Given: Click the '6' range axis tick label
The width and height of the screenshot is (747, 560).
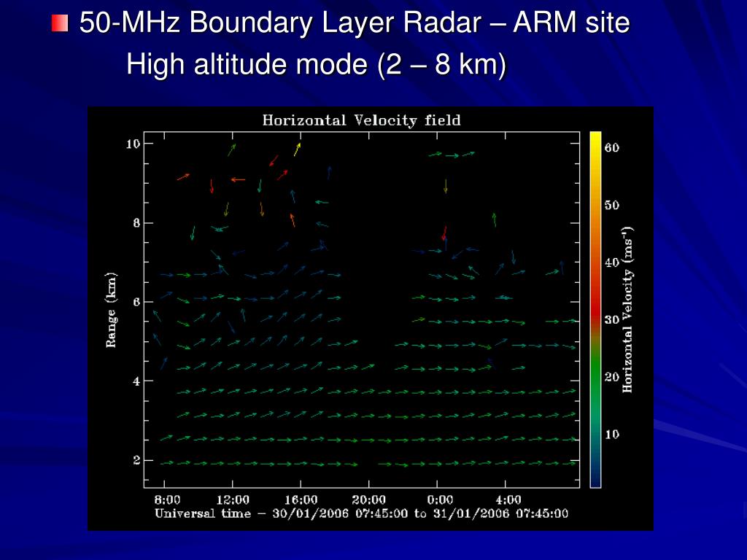Looking at the screenshot, I should pyautogui.click(x=136, y=302).
